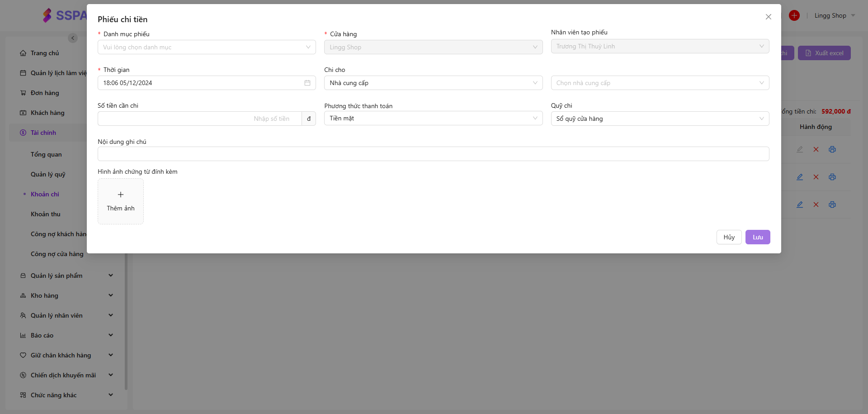Viewport: 868px width, 414px height.
Task: Click the Thêm ảnh upload box
Action: click(121, 201)
